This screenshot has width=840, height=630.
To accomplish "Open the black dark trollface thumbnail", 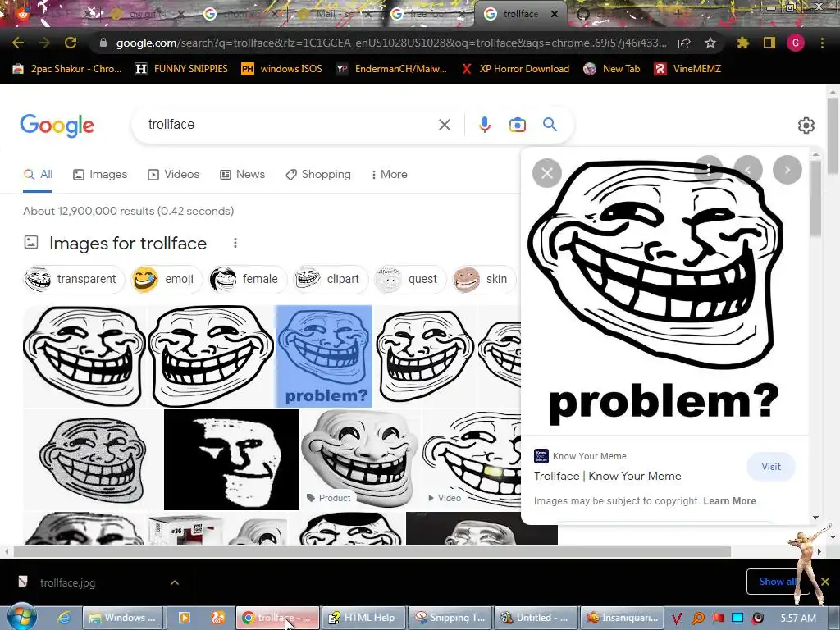I will 231,459.
